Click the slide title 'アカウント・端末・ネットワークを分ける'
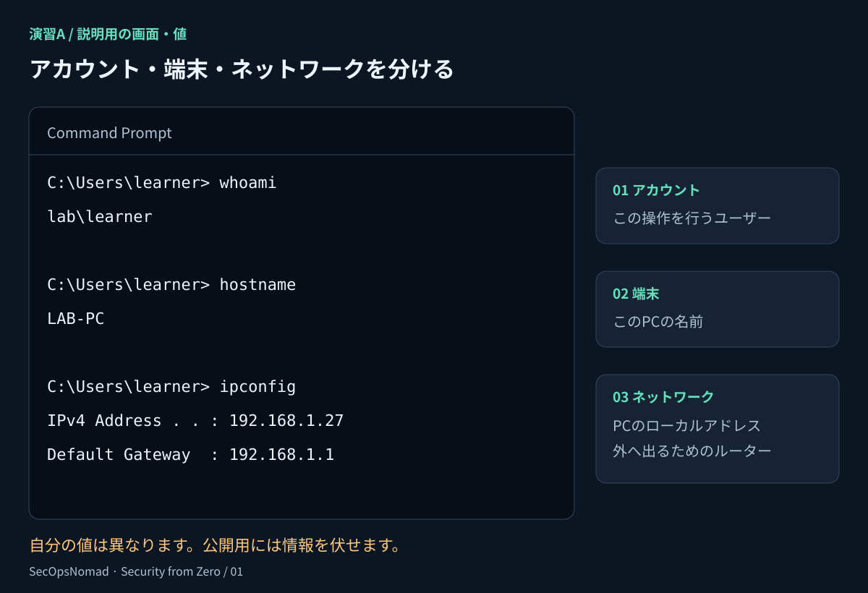 point(242,69)
